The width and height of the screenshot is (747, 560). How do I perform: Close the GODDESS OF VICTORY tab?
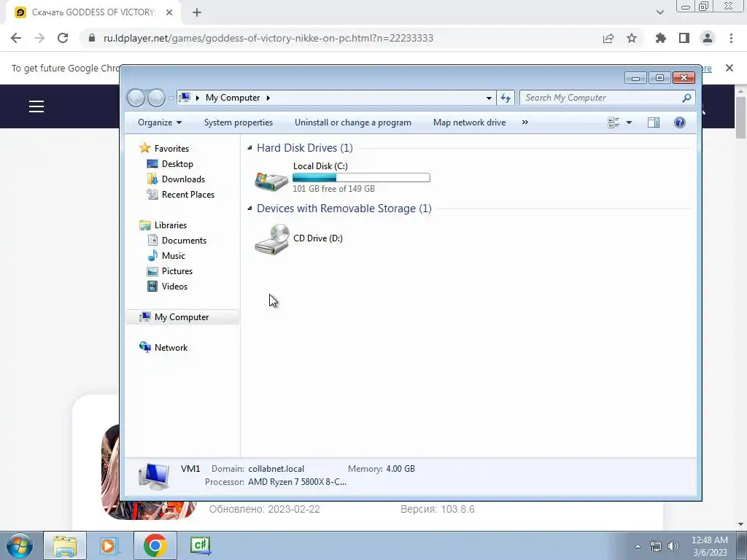pos(169,12)
